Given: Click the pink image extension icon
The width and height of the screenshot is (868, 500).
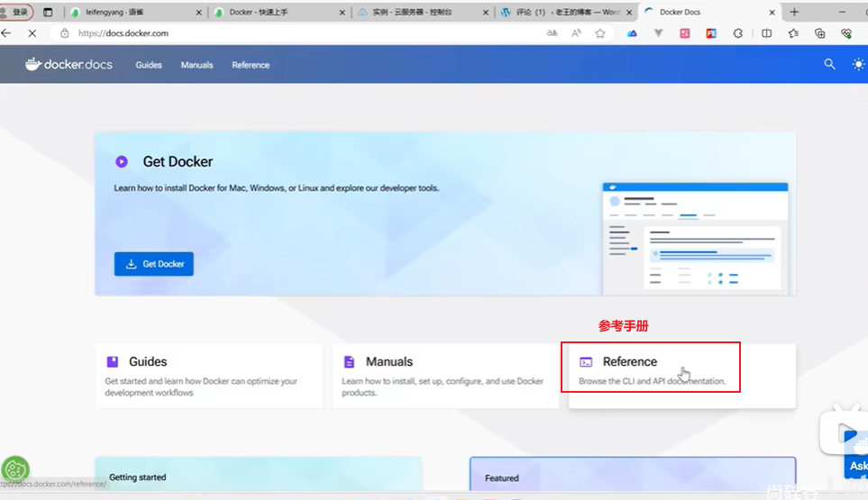Looking at the screenshot, I should click(x=685, y=33).
